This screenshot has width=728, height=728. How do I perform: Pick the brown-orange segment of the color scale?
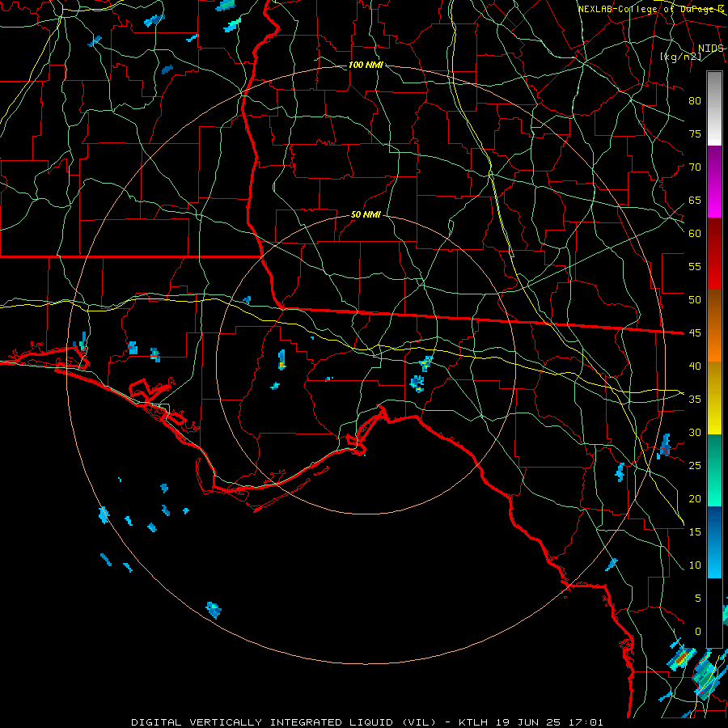[x=714, y=326]
